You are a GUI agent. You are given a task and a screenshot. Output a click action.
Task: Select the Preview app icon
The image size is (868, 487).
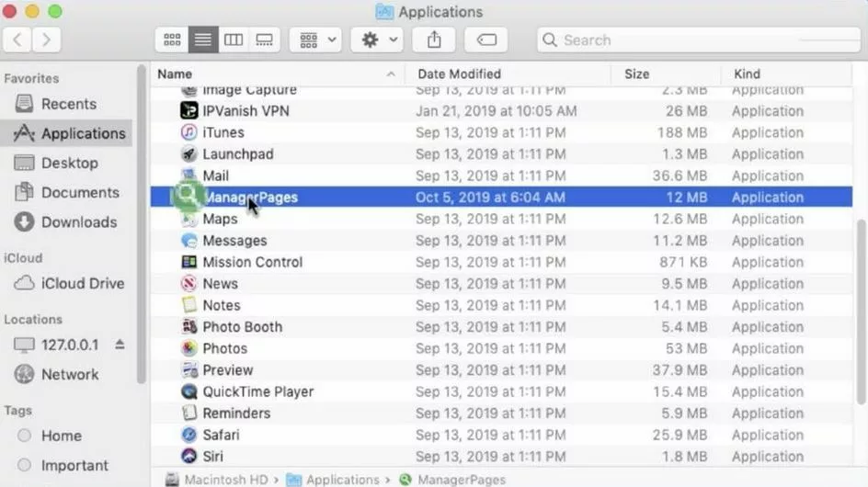click(x=189, y=369)
